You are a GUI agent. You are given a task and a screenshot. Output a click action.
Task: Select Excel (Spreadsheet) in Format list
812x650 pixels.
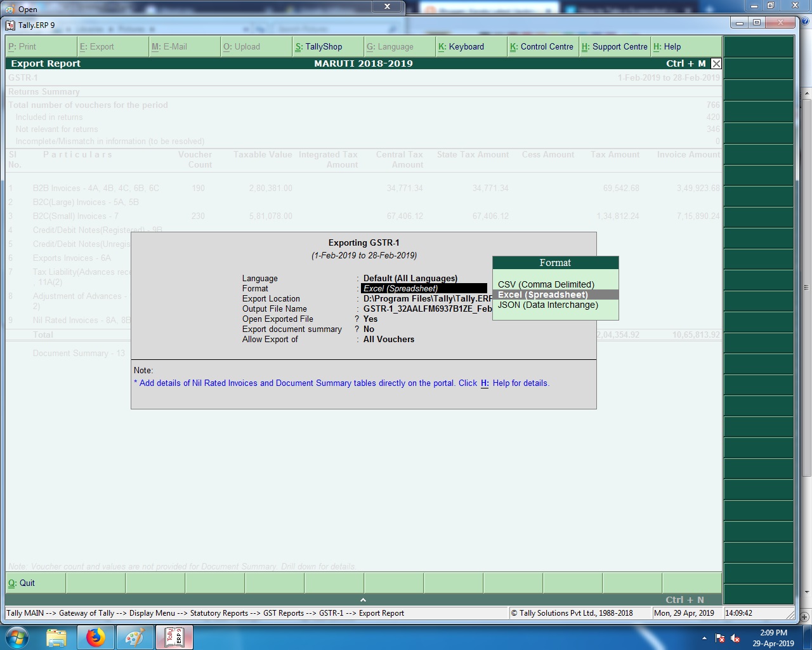[x=555, y=295]
